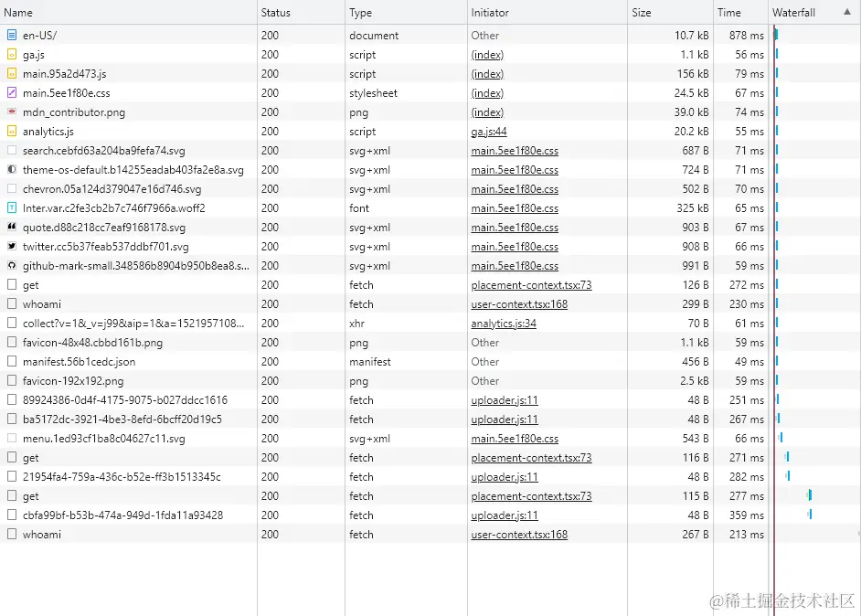Click the script icon next to ga.js
Screen dimensions: 861x616
click(12, 54)
